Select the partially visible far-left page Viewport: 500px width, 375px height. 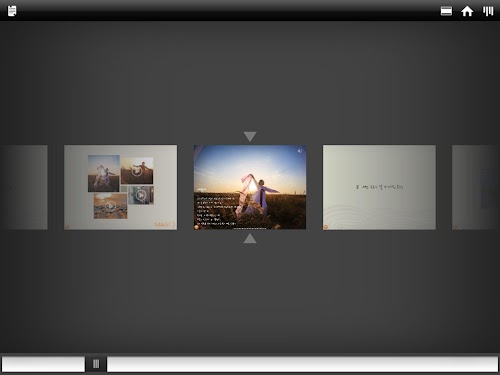coord(24,187)
